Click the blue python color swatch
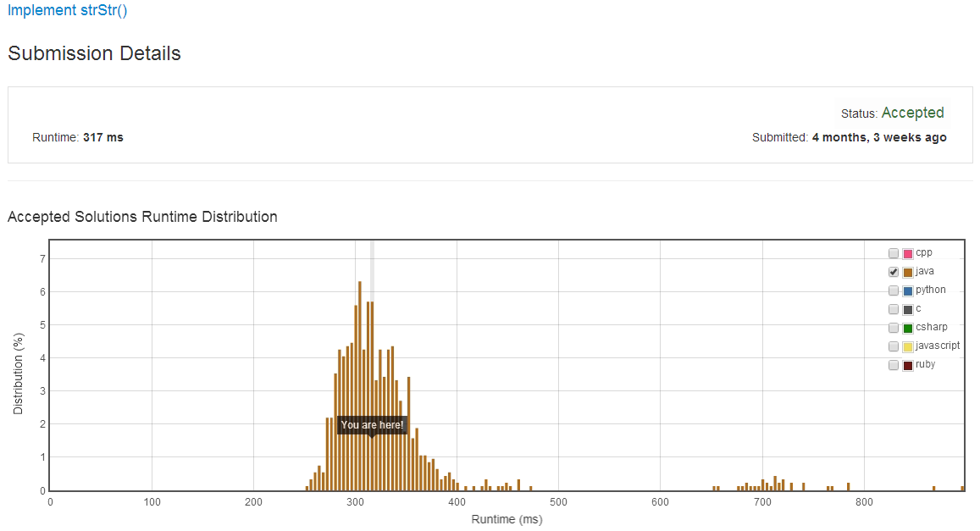 click(908, 291)
